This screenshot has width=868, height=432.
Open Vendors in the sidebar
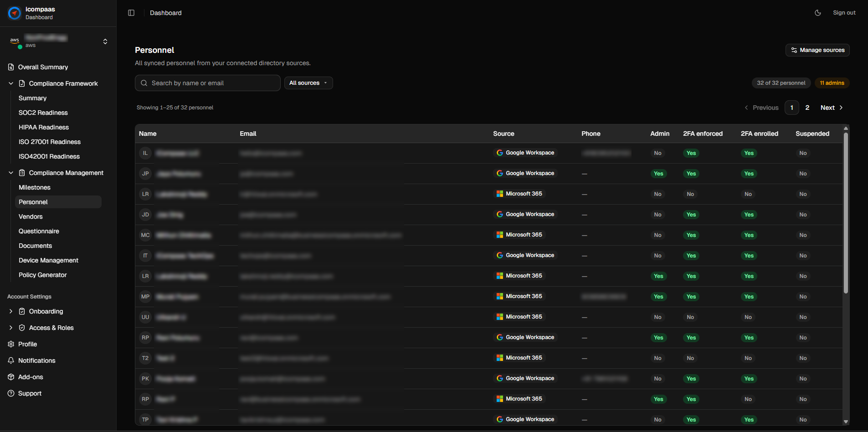(x=31, y=216)
